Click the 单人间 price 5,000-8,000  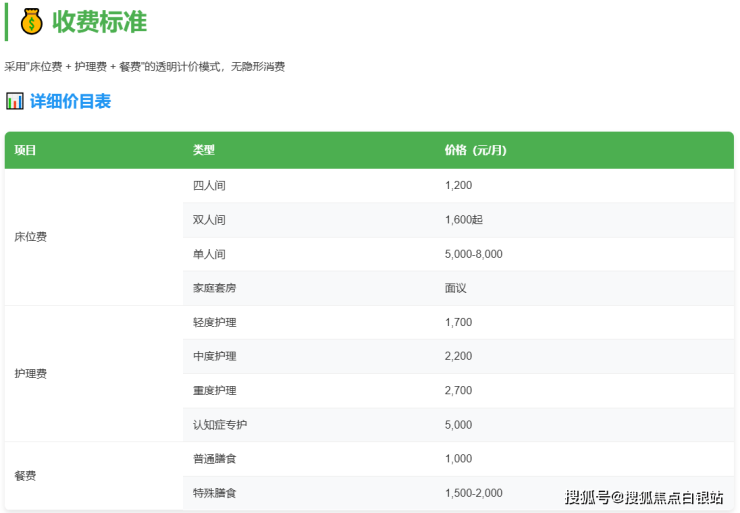click(473, 254)
